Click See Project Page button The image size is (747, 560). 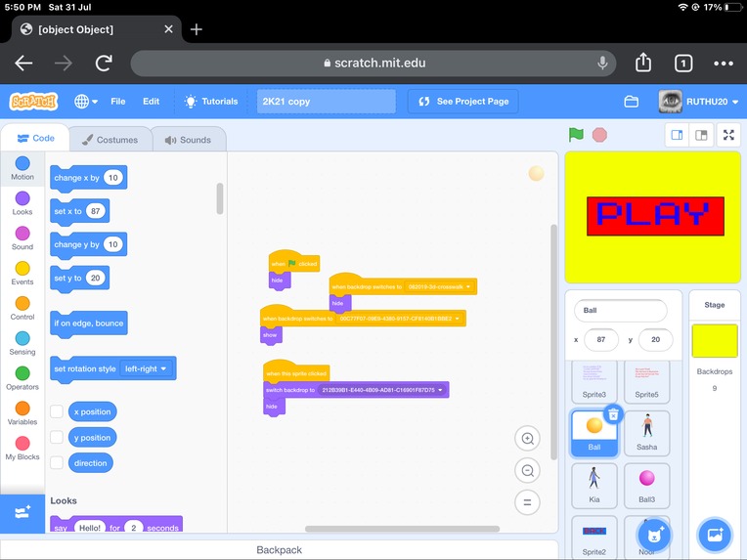pos(463,102)
